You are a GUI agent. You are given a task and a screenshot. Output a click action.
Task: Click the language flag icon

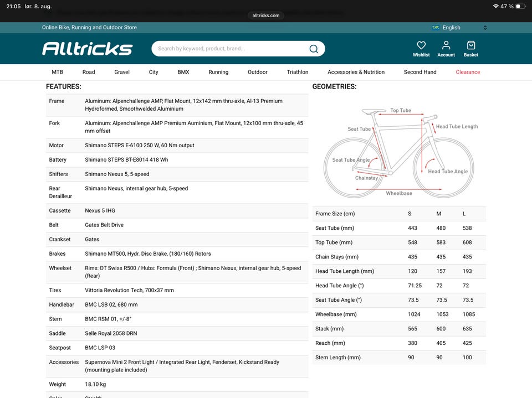click(436, 28)
